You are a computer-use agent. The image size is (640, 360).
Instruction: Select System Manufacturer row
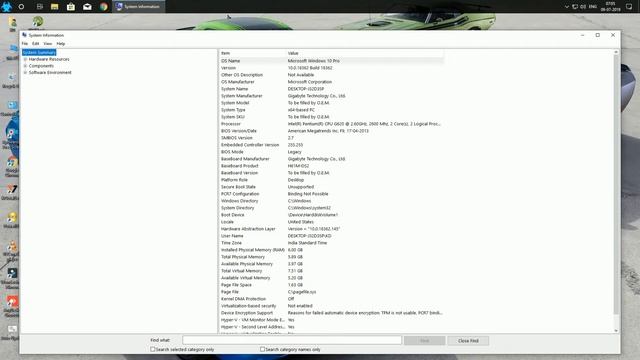point(331,96)
